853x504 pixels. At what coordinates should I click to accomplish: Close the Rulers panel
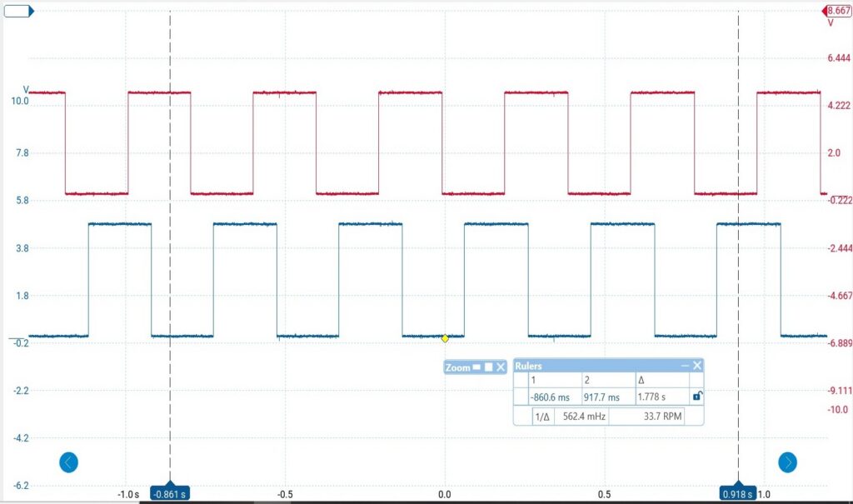tap(697, 366)
